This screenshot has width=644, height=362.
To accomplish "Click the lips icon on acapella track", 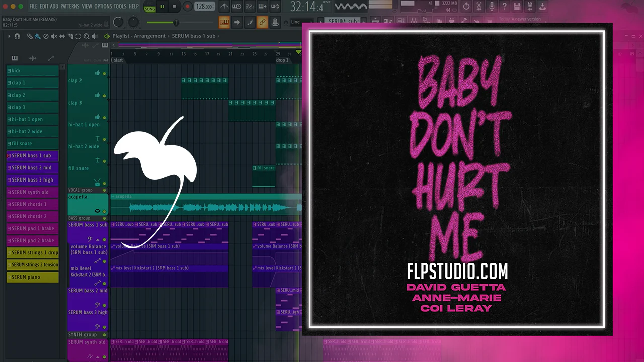I will [x=97, y=211].
